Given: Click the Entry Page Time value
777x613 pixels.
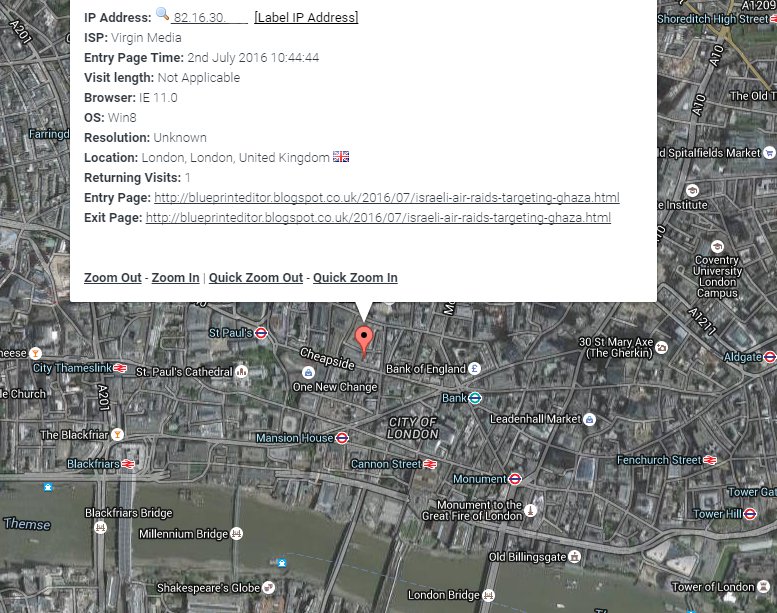Looking at the screenshot, I should (x=253, y=57).
